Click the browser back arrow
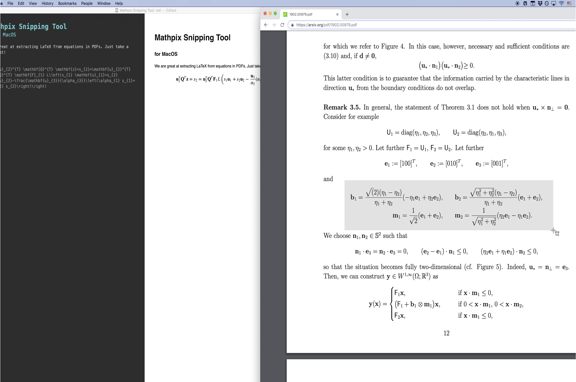The height and width of the screenshot is (382, 576). click(266, 25)
